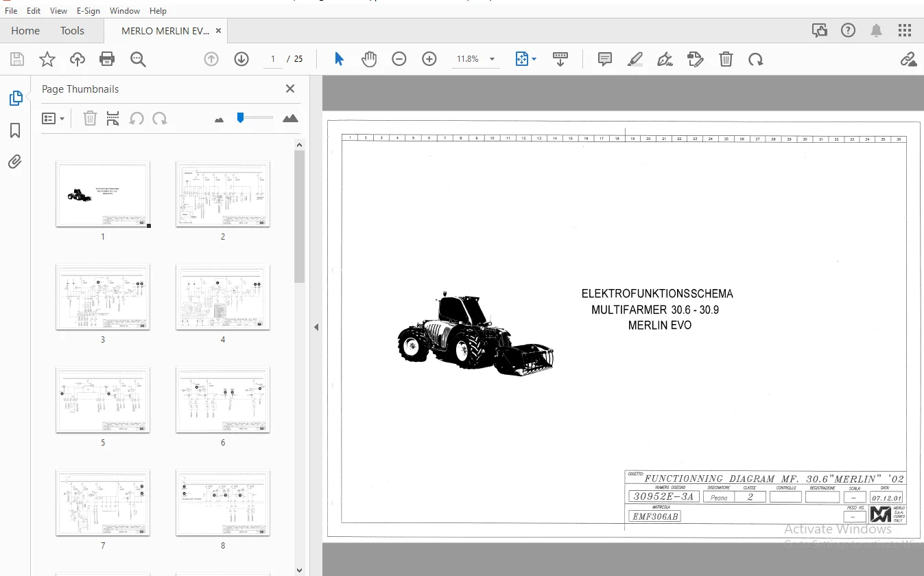Open the Window menu
This screenshot has height=576, width=924.
click(125, 11)
